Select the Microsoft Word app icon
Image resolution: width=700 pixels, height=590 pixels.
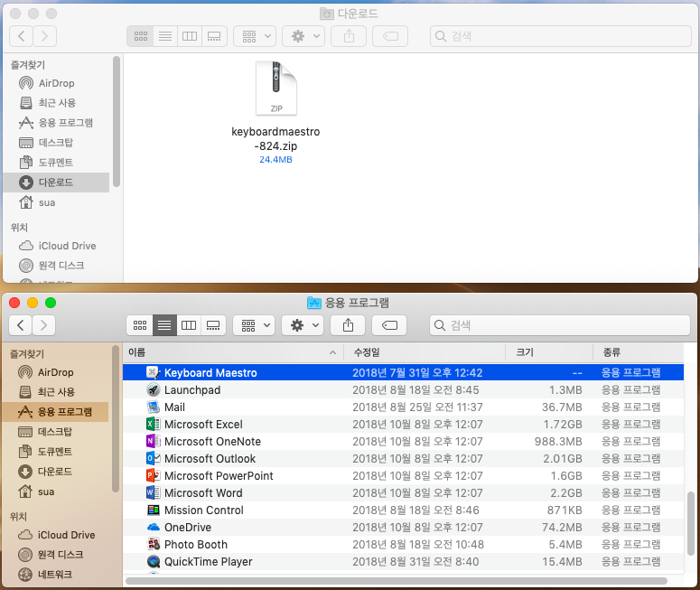(x=154, y=492)
